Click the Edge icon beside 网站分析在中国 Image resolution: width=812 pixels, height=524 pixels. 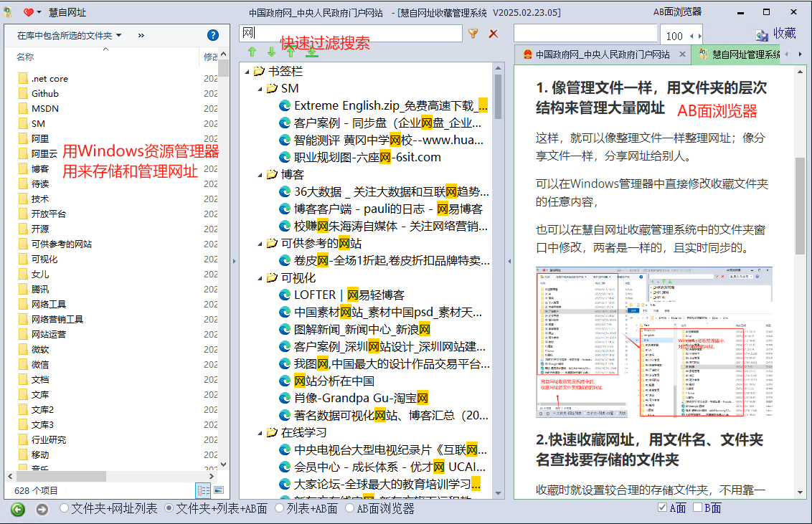[284, 381]
